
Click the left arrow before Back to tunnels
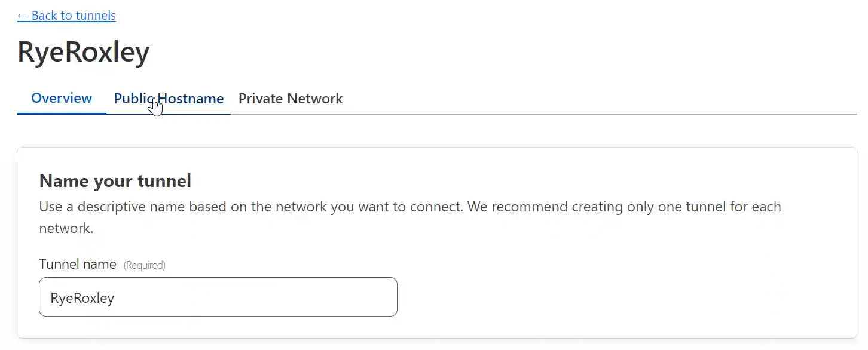(23, 16)
